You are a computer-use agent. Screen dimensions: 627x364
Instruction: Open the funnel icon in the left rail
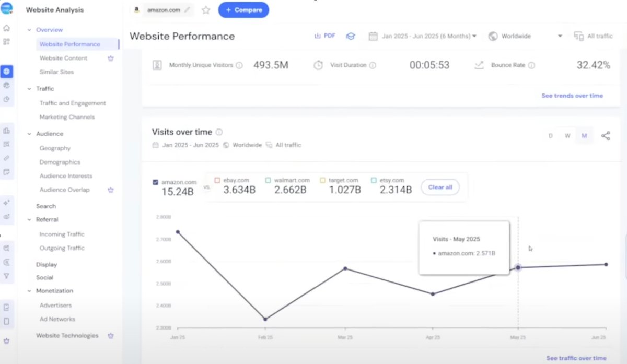[6, 276]
